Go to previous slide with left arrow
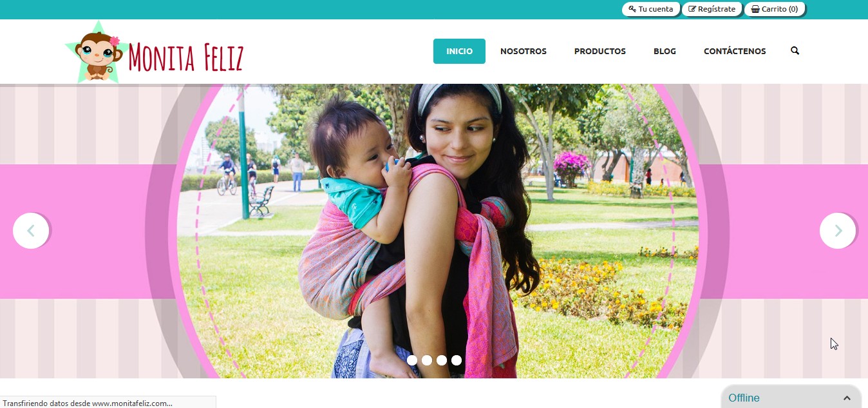 tap(31, 231)
